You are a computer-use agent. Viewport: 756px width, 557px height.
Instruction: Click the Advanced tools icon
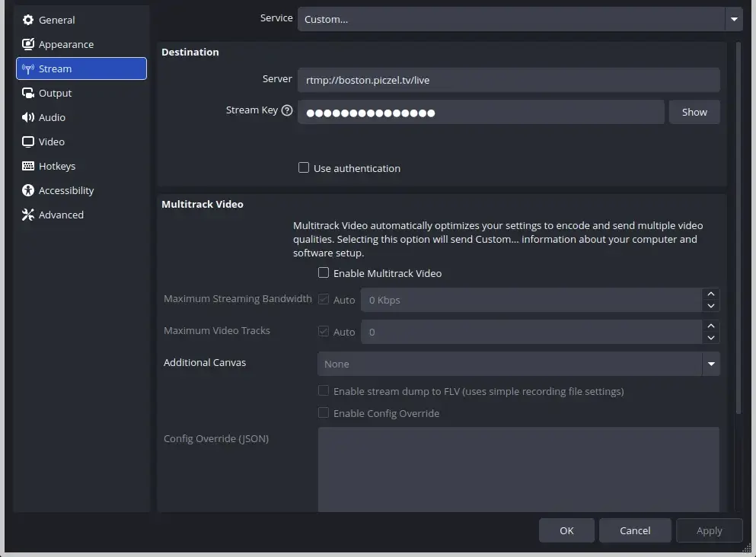pyautogui.click(x=28, y=215)
